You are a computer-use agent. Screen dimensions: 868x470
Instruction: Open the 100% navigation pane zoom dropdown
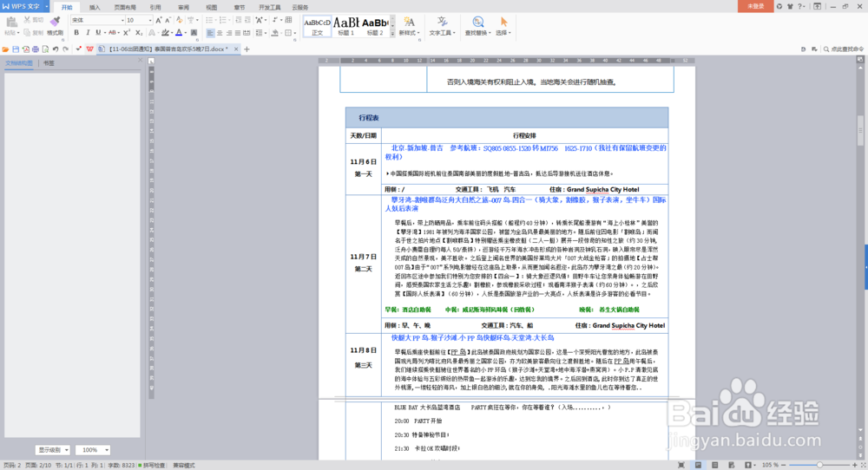coord(93,449)
